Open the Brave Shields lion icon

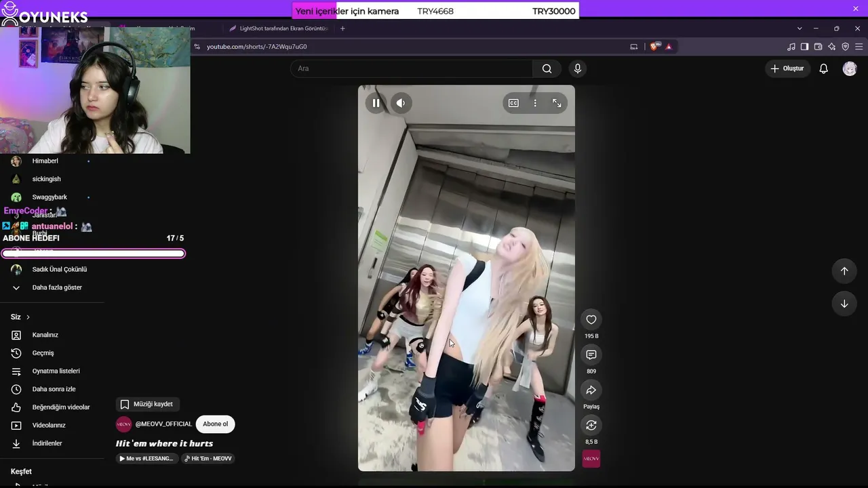tap(654, 47)
